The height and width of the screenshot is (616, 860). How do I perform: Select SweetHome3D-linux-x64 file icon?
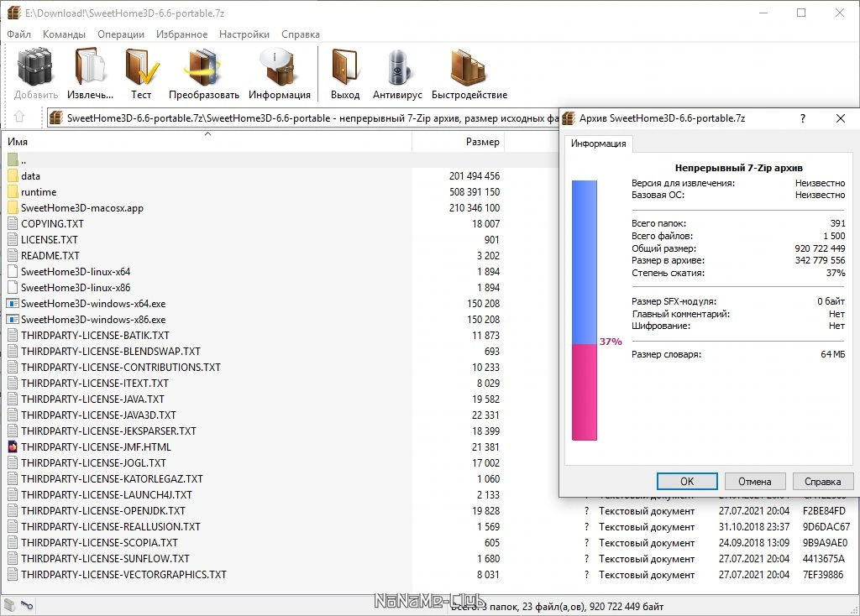[x=13, y=271]
